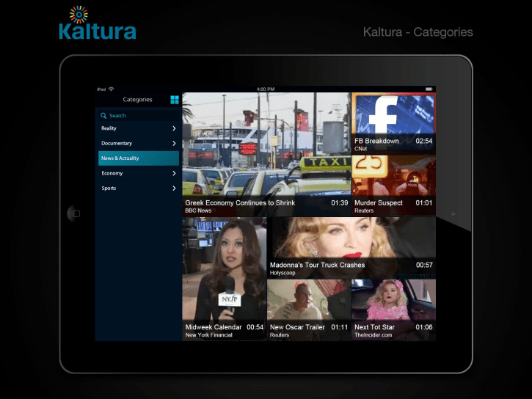532x399 pixels.
Task: Select the Economy category
Action: 139,173
